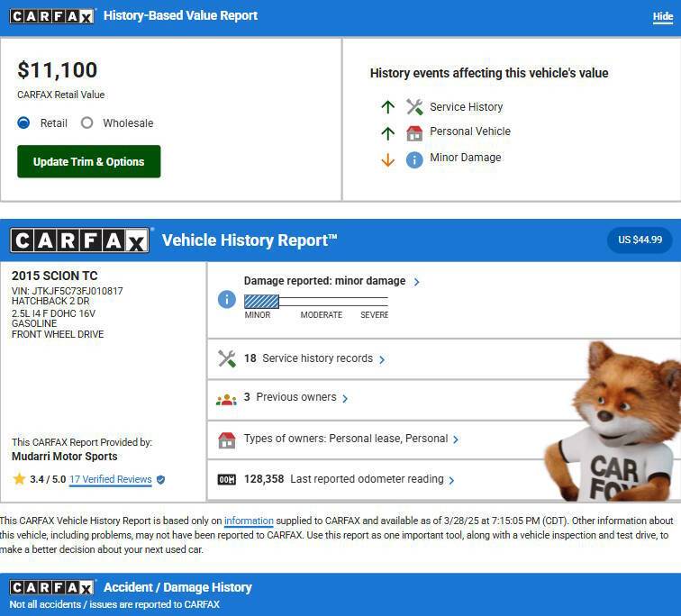Click Types of owners: Personal lease, Personal
Image resolution: width=681 pixels, height=616 pixels.
[x=346, y=439]
